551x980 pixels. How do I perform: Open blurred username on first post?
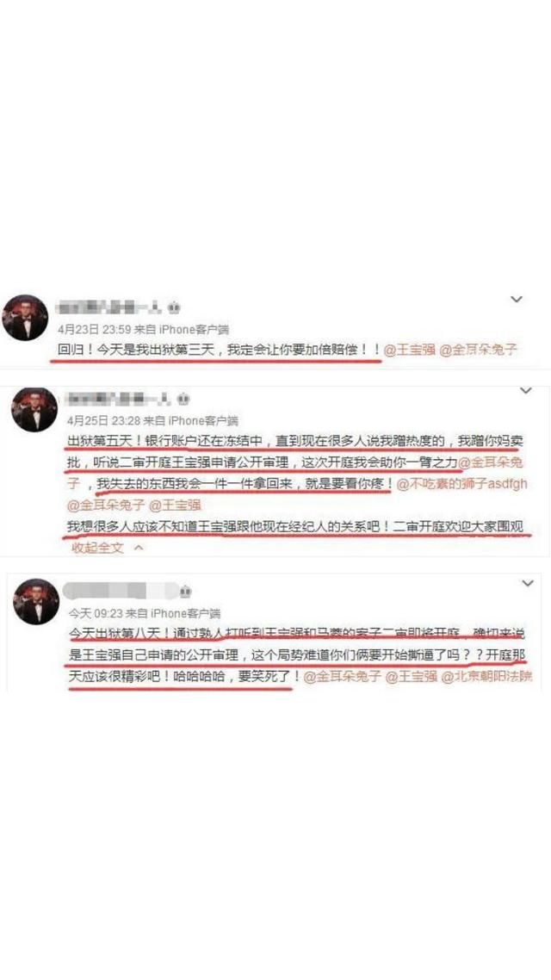(x=110, y=307)
